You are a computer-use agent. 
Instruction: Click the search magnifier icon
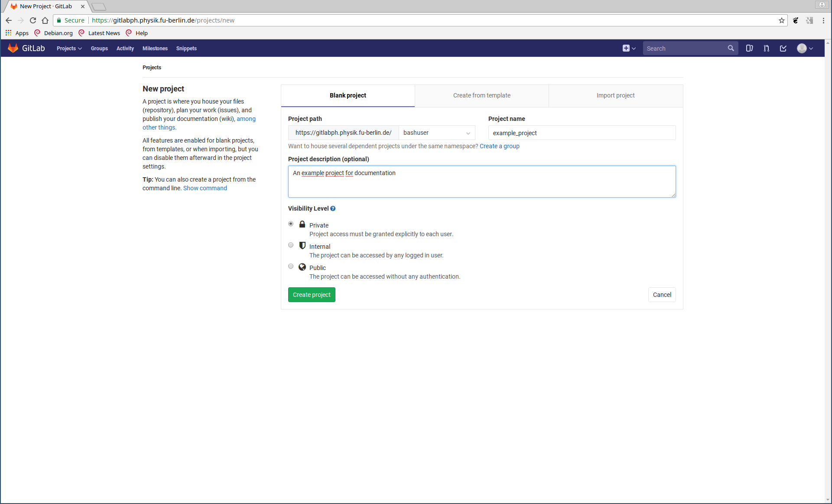[731, 49]
